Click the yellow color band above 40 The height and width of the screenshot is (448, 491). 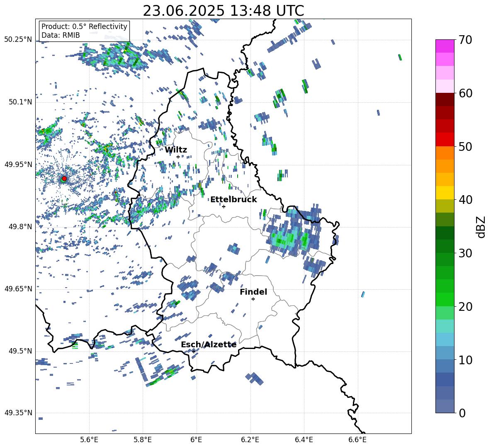pos(445,193)
